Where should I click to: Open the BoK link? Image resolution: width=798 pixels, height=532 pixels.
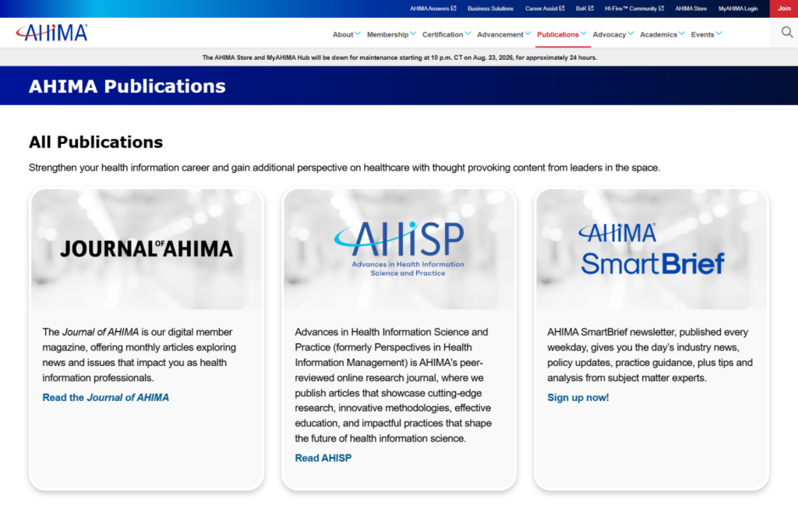coord(581,9)
